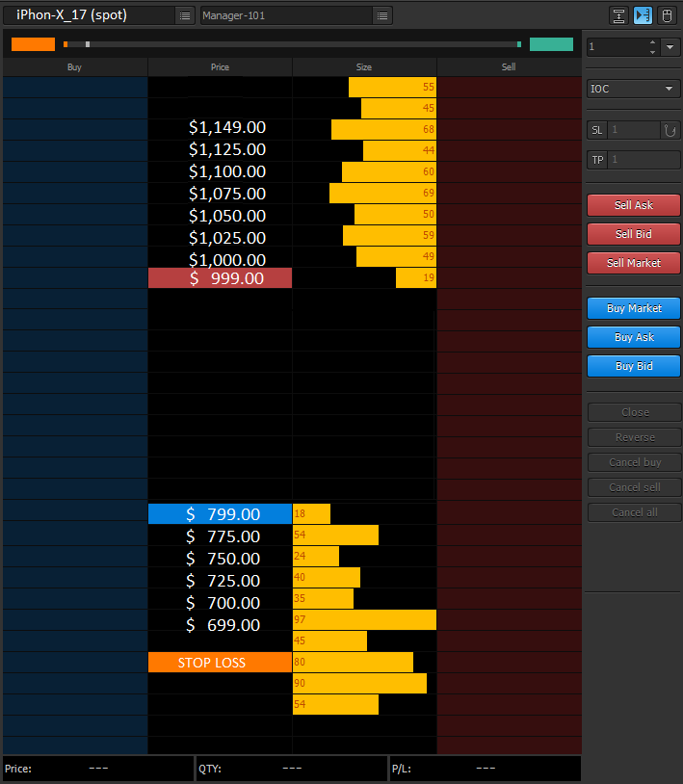683x784 pixels.
Task: Click the size bar showing 69
Action: (x=382, y=193)
